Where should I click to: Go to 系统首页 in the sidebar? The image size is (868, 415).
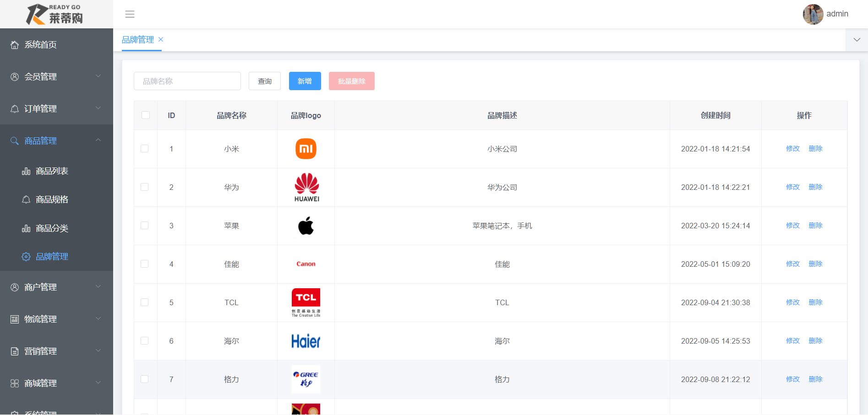pos(56,44)
